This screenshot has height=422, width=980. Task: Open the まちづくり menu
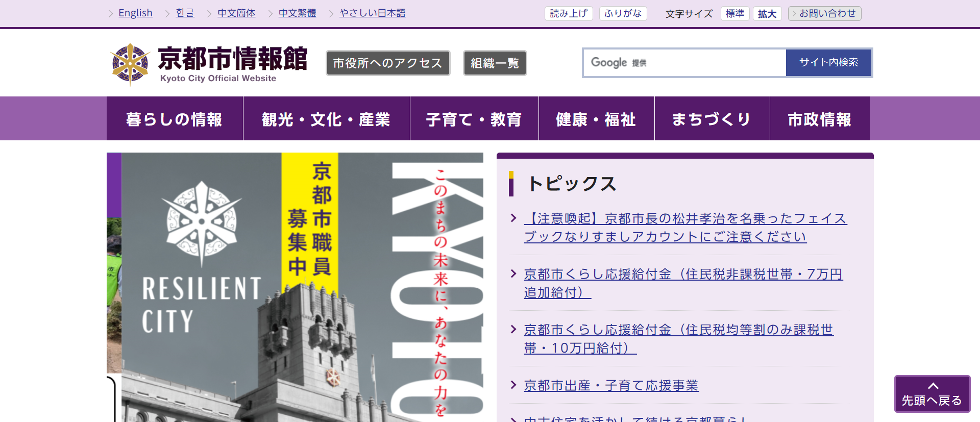[x=712, y=118]
